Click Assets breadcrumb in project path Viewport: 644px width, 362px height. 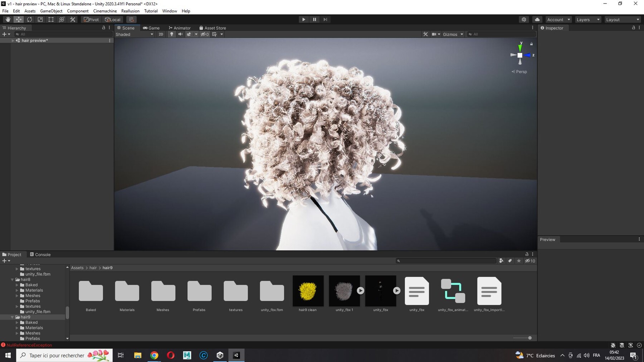[77, 268]
